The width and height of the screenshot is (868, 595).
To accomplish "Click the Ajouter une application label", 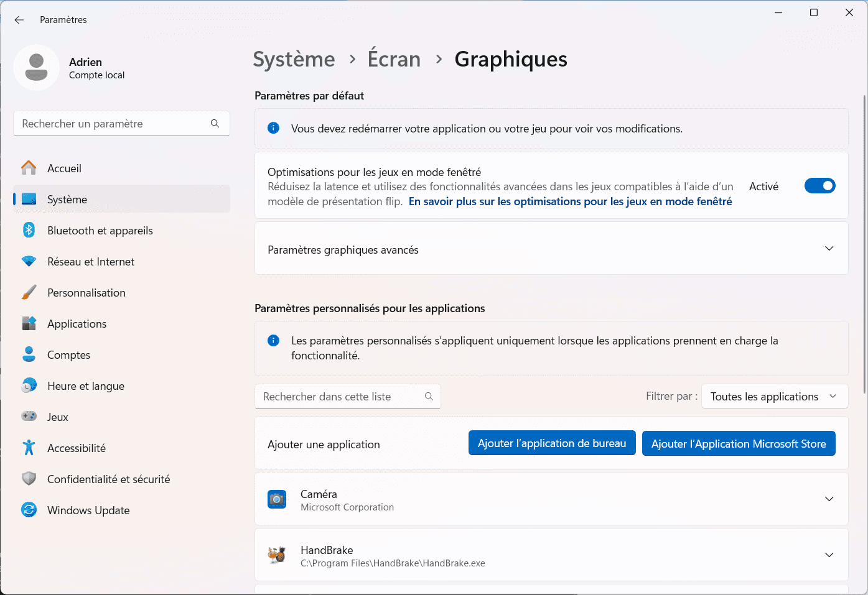I will pyautogui.click(x=324, y=444).
